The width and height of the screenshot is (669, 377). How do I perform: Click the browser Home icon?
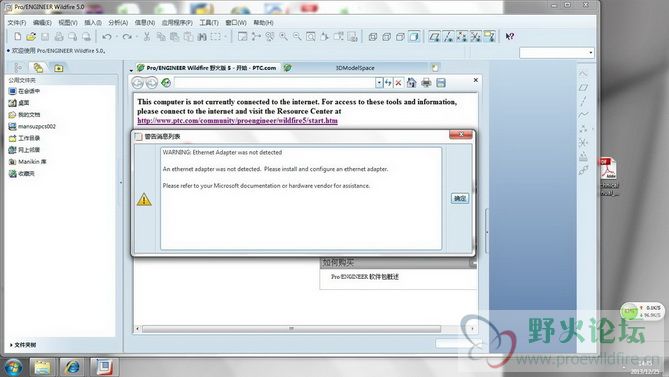coord(411,83)
